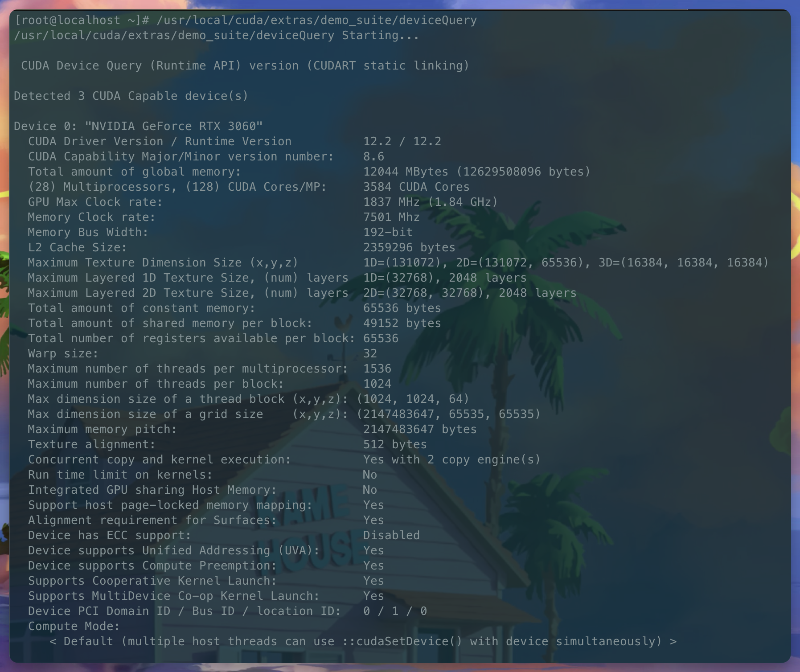Click 'Total number of registers available per block' label
Image resolution: width=800 pixels, height=672 pixels.
(x=192, y=339)
